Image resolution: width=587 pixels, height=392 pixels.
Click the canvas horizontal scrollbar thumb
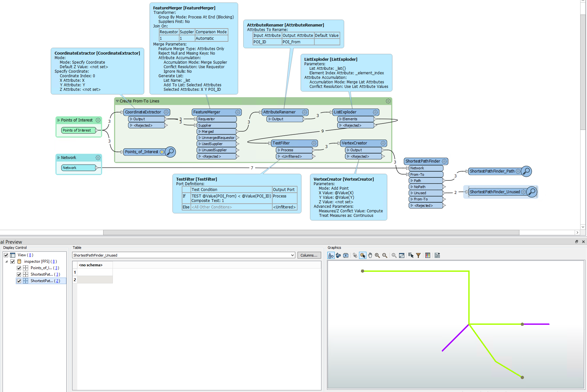(311, 232)
